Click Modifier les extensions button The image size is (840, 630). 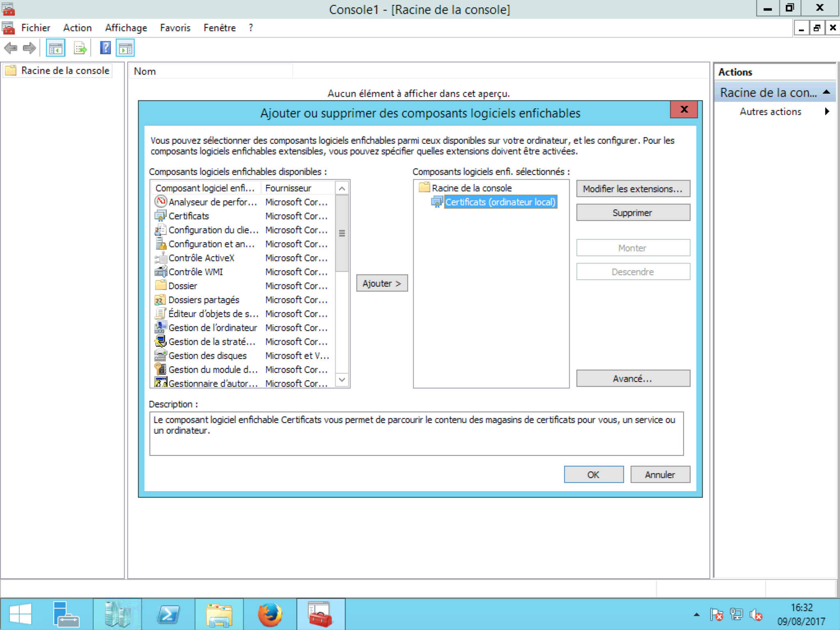[633, 189]
